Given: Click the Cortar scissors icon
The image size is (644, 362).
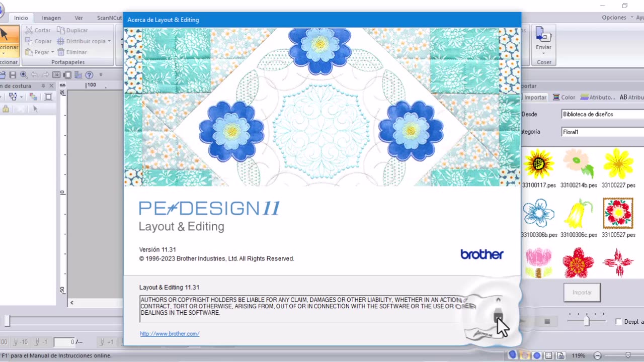Looking at the screenshot, I should 29,30.
